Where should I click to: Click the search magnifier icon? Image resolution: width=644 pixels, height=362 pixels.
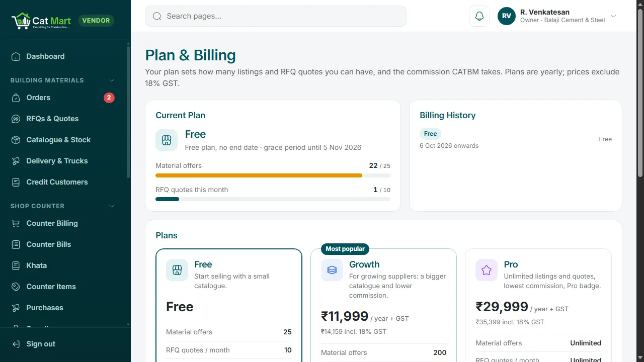point(157,16)
